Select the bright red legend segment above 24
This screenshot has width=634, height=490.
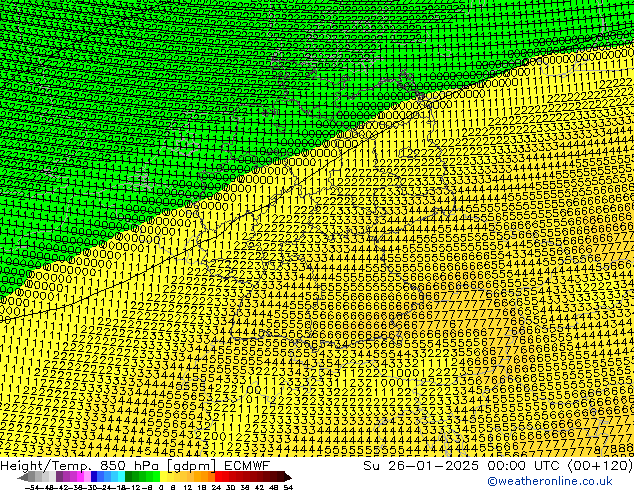coord(218,477)
